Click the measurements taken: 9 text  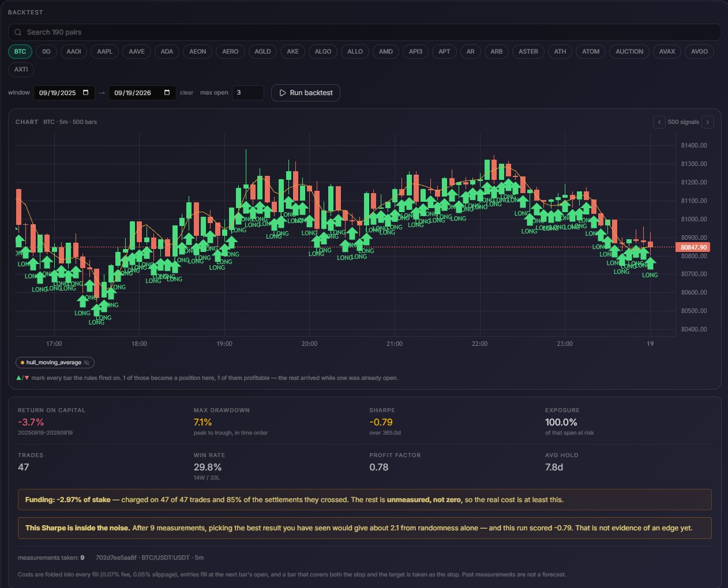coord(51,558)
